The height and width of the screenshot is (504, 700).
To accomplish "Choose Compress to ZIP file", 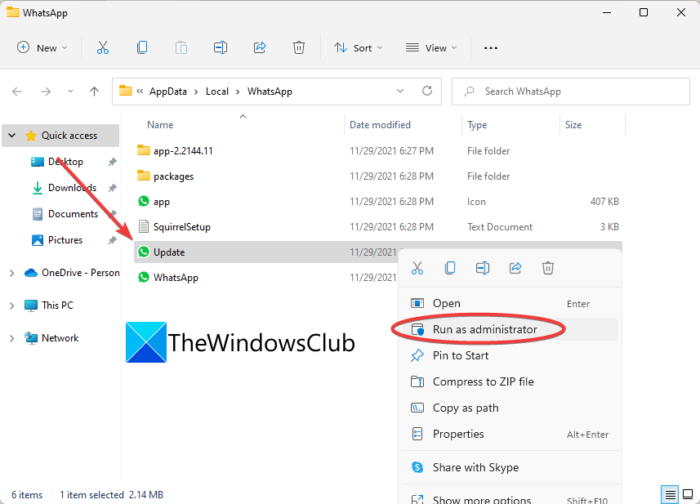I will click(509, 382).
